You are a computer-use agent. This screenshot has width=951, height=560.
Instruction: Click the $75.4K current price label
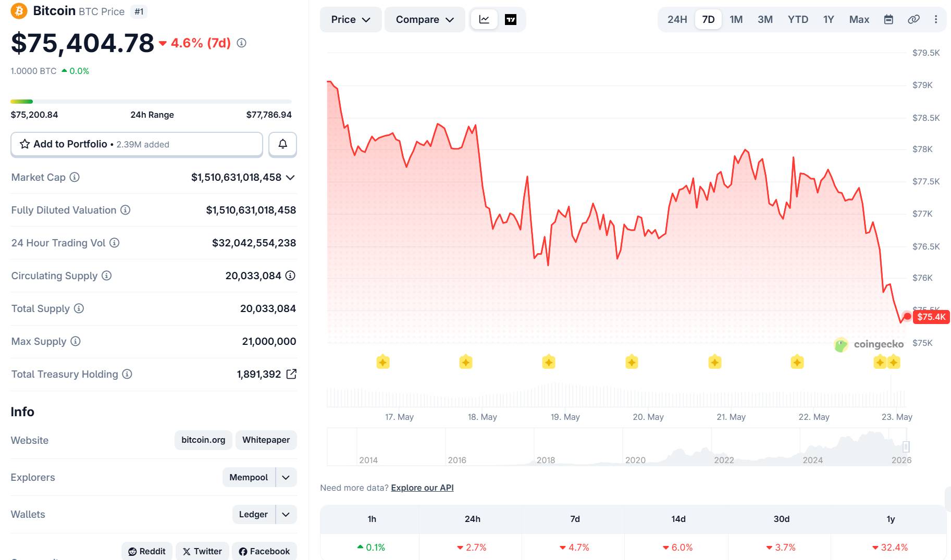(x=931, y=317)
